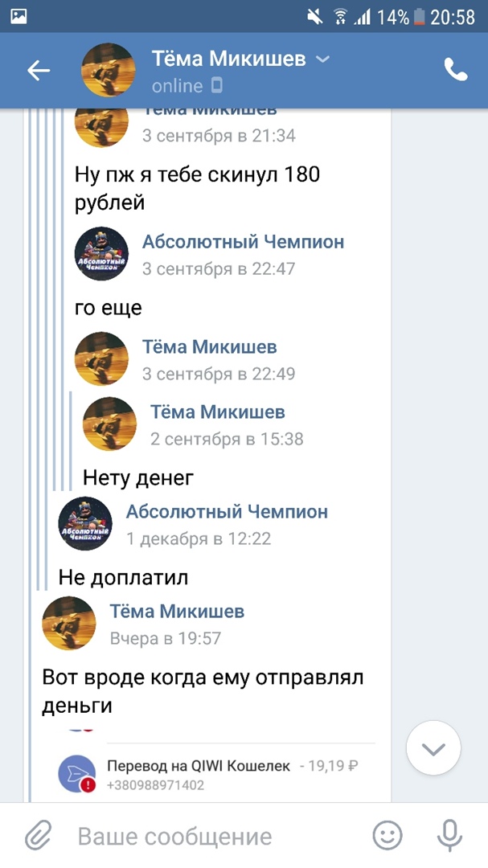Open the emoji smiley picker
Image resolution: width=488 pixels, height=868 pixels.
point(388,836)
